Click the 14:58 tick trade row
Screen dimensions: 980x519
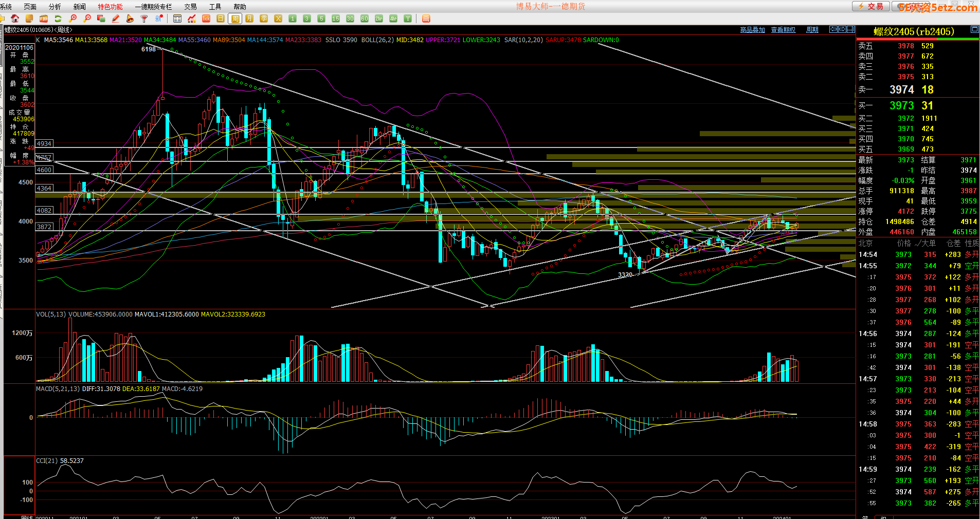(x=918, y=424)
